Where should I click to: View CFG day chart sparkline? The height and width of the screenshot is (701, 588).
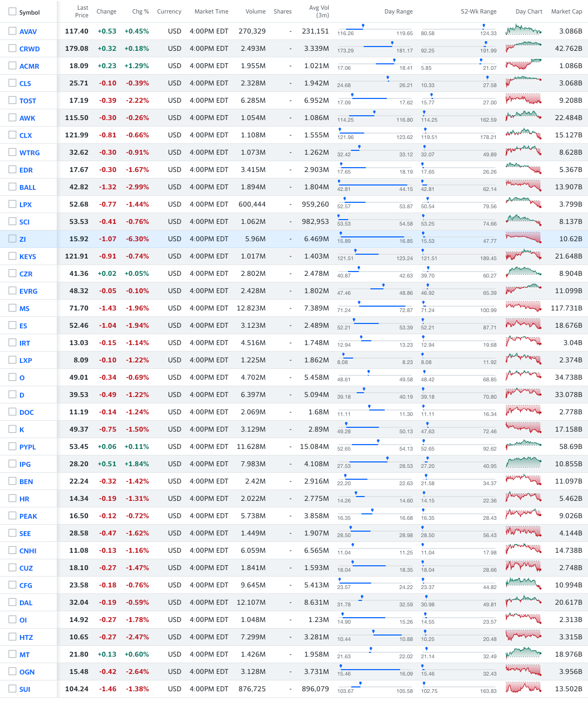(524, 584)
